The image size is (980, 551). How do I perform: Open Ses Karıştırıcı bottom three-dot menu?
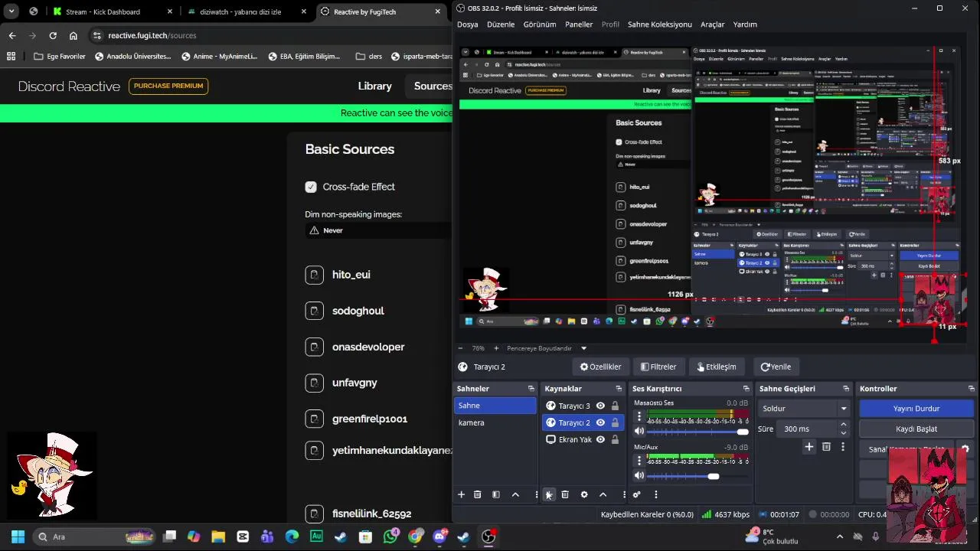click(x=655, y=494)
